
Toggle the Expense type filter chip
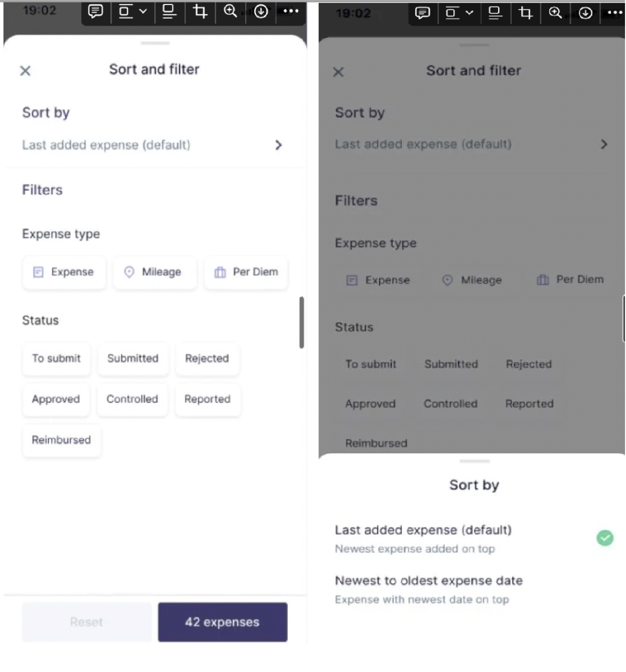tap(64, 272)
